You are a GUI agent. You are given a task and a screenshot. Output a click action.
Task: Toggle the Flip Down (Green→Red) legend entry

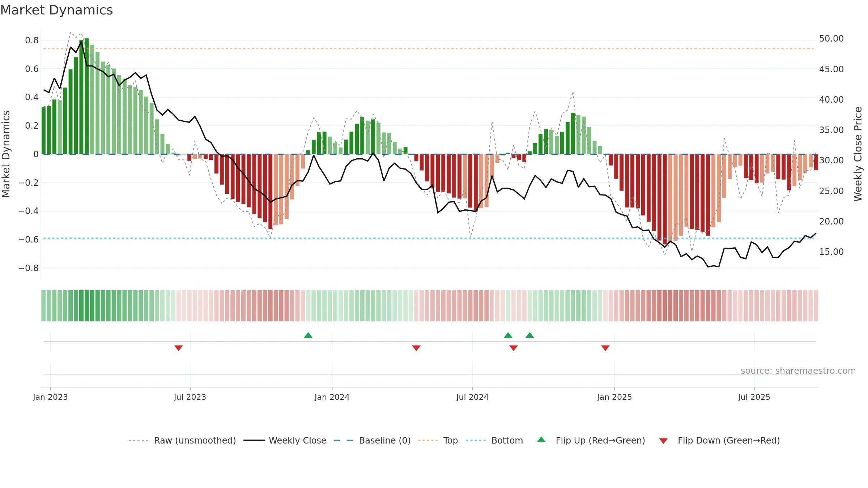click(719, 440)
